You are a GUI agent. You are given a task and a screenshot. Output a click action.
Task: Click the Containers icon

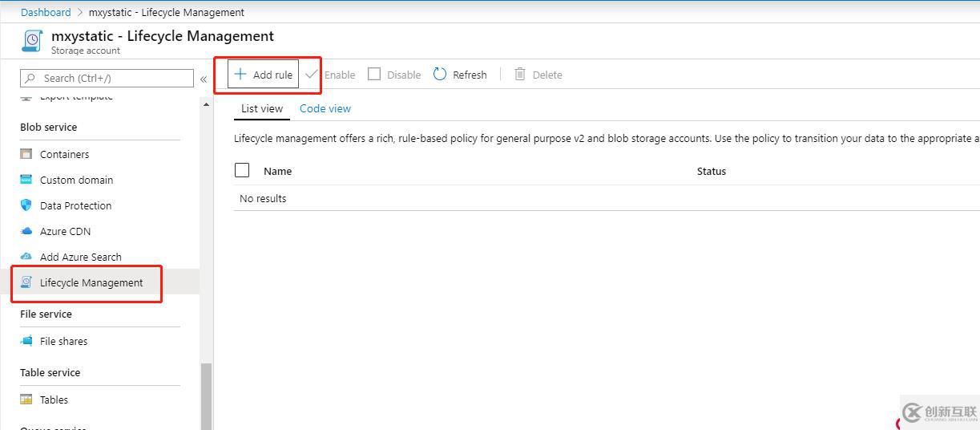[x=26, y=154]
